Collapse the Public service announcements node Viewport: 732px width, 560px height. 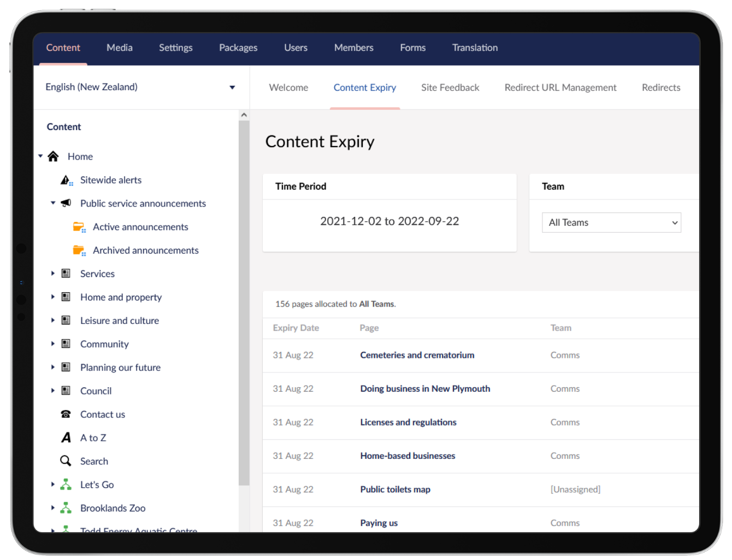pos(52,203)
